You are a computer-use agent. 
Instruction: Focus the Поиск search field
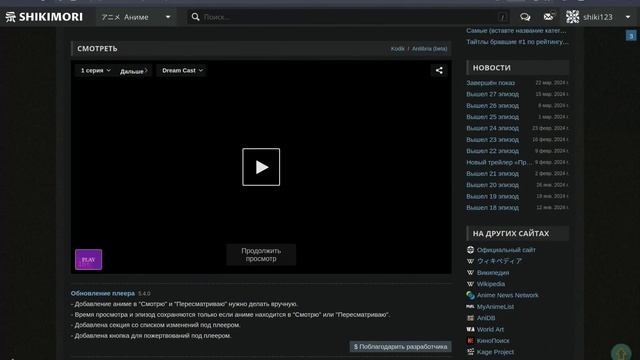349,17
